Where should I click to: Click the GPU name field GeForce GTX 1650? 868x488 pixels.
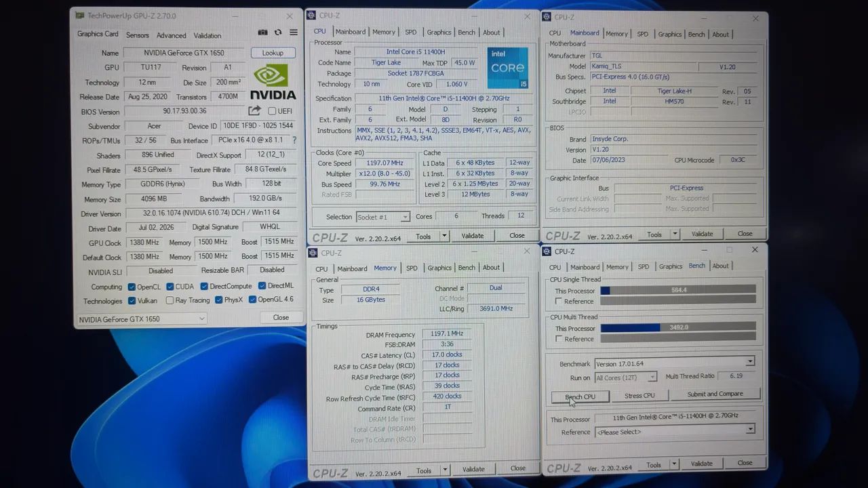(x=184, y=53)
